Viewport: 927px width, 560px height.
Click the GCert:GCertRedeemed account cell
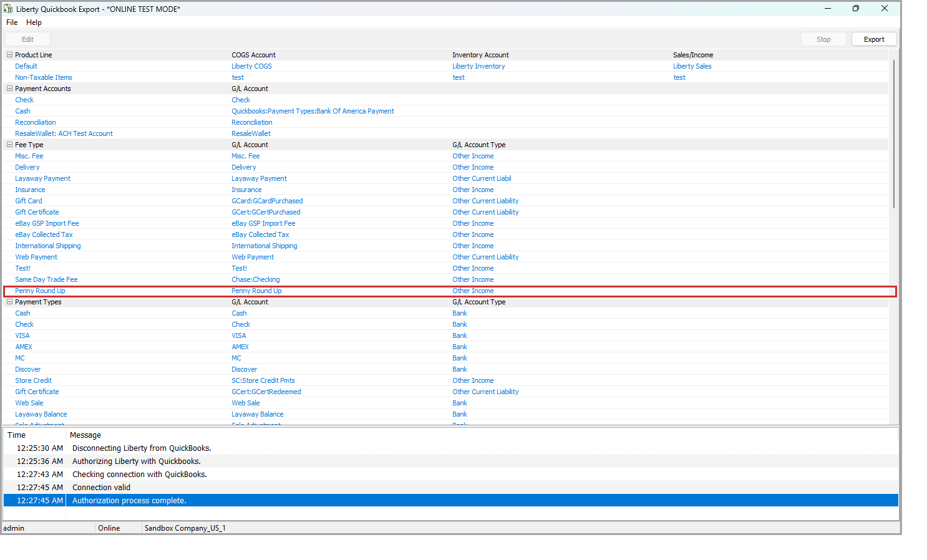click(x=266, y=392)
